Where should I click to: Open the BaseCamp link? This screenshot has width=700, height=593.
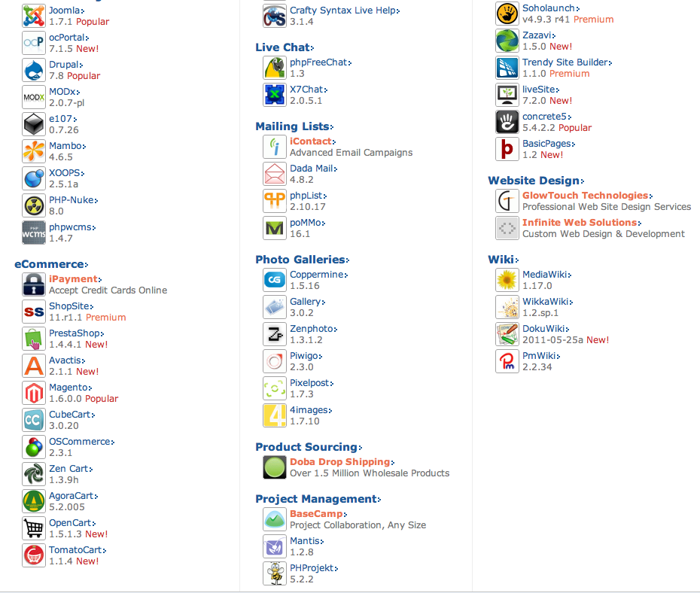(318, 513)
